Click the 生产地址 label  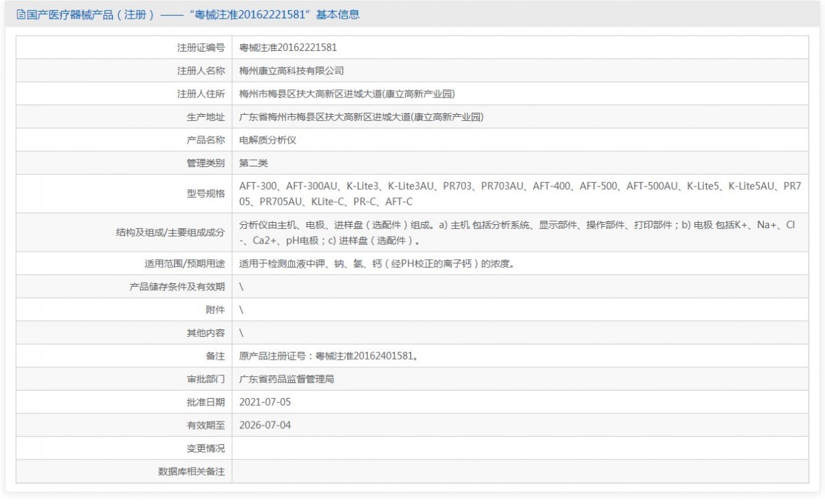tap(206, 118)
